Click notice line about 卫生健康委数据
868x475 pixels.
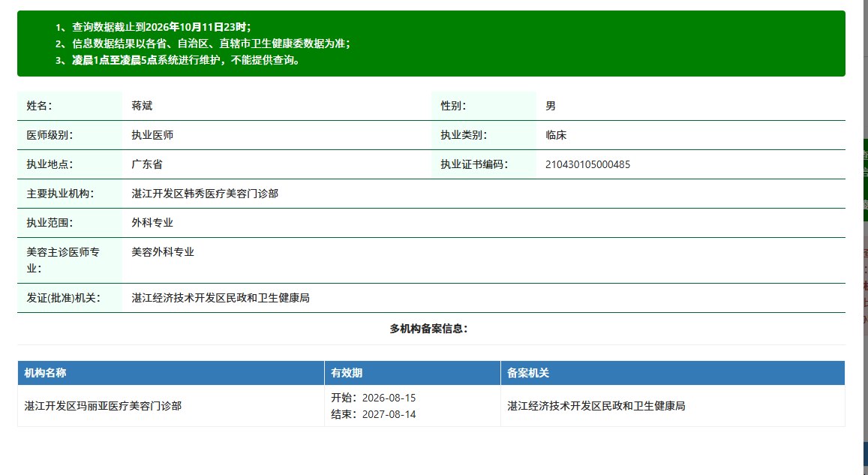pyautogui.click(x=203, y=44)
